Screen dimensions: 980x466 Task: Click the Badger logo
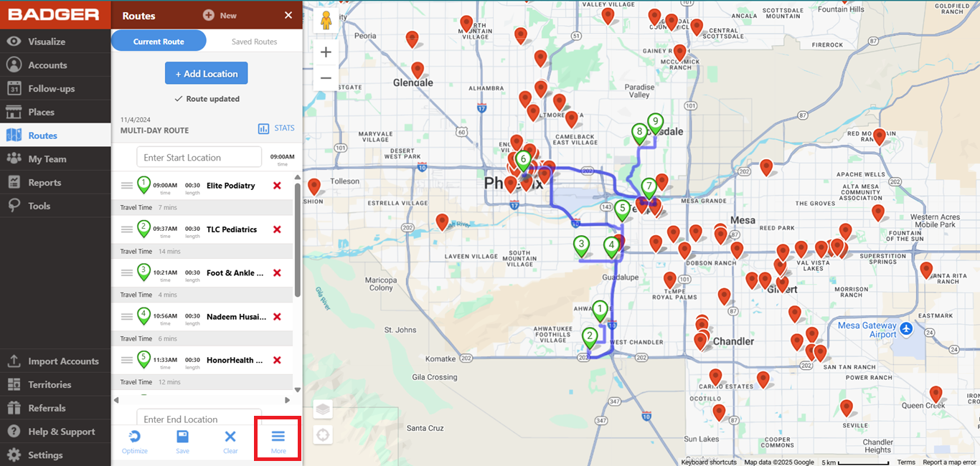click(x=55, y=14)
